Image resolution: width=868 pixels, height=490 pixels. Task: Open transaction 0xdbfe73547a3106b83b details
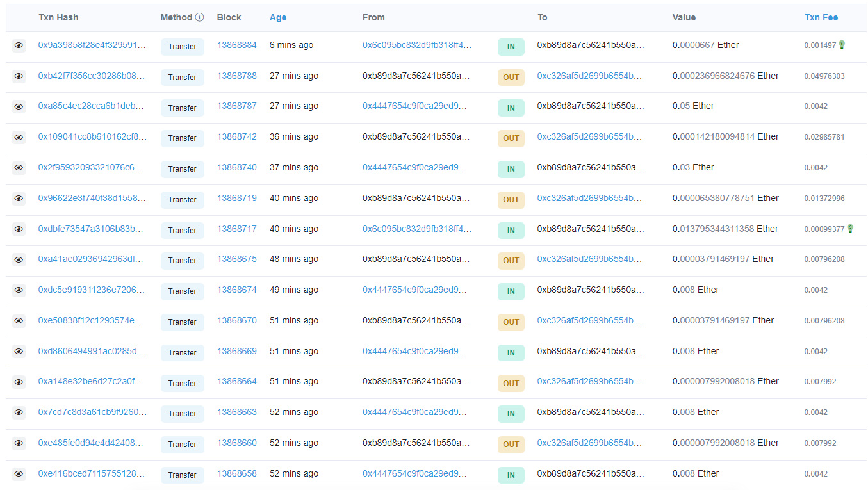coord(92,229)
